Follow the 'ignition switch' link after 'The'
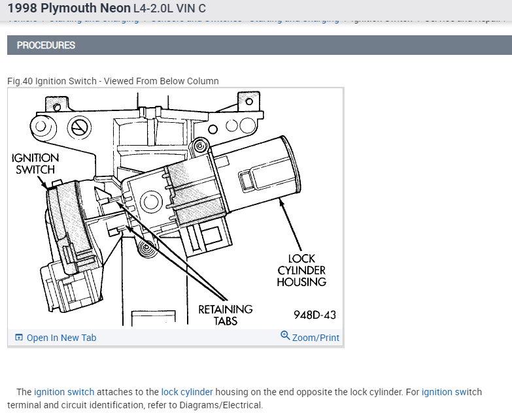Viewport: 512px width, 420px height. tap(64, 392)
